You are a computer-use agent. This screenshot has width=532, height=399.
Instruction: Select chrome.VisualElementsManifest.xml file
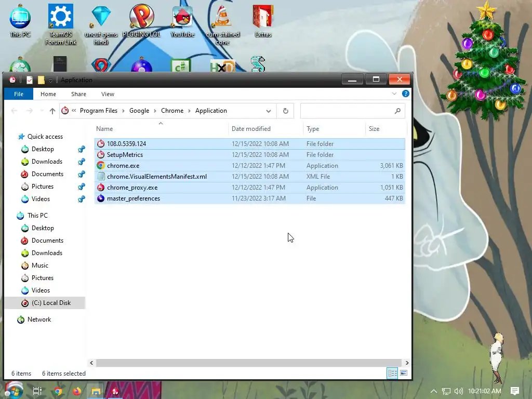250,177
